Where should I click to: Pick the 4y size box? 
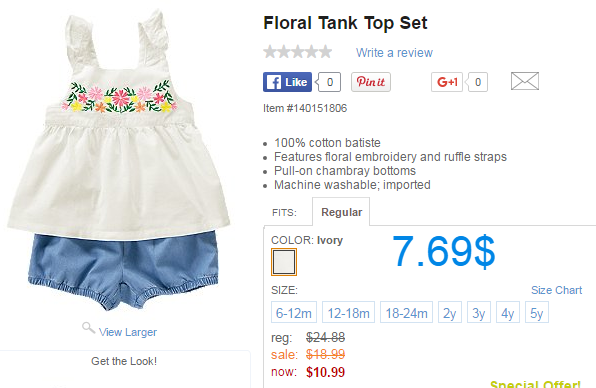[x=507, y=312]
